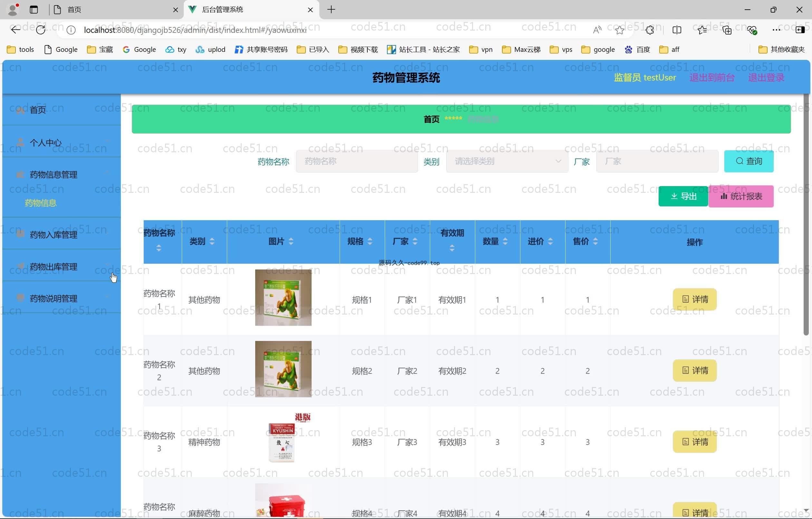Screen dimensions: 812x519
Task: Sort table by 售价 column
Action: (595, 241)
